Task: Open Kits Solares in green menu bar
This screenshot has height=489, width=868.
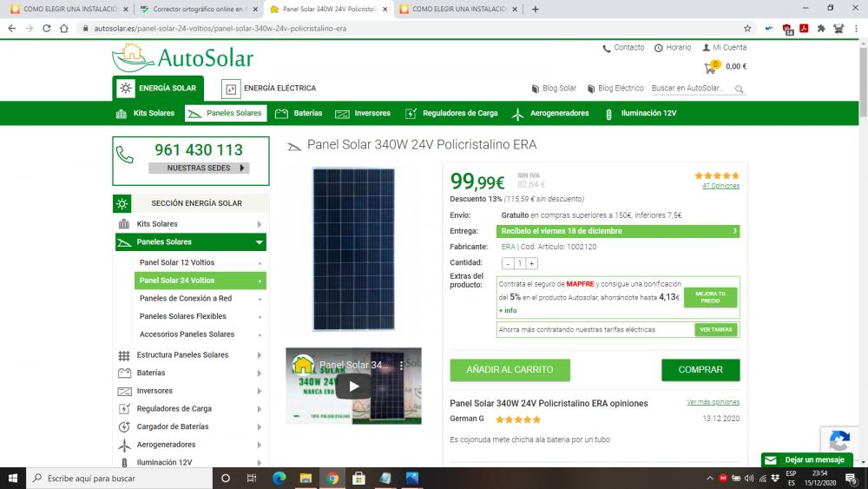Action: [x=145, y=113]
